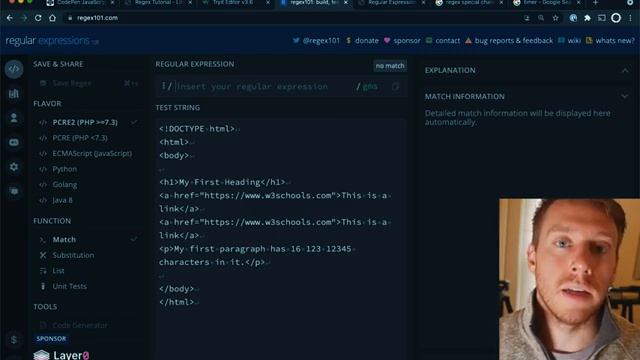Open the @regex101 Twitter link
640x360 pixels.
pos(316,40)
